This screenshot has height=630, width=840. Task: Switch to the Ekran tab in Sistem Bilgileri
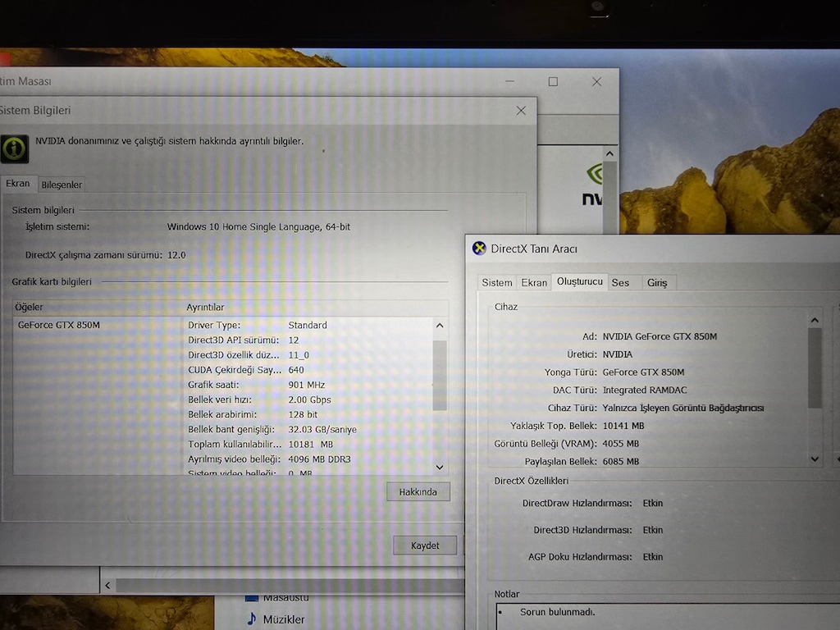point(18,183)
